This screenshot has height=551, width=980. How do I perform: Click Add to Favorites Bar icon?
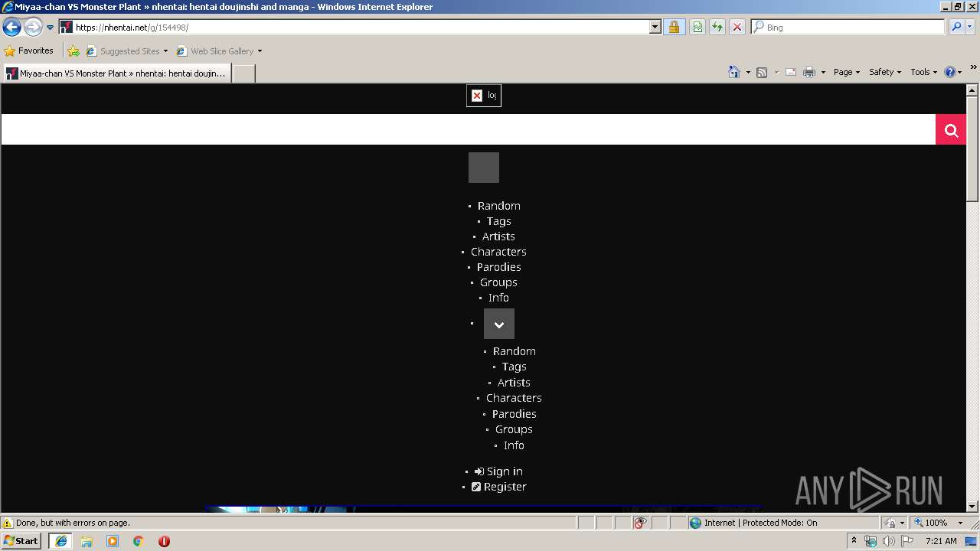(73, 51)
